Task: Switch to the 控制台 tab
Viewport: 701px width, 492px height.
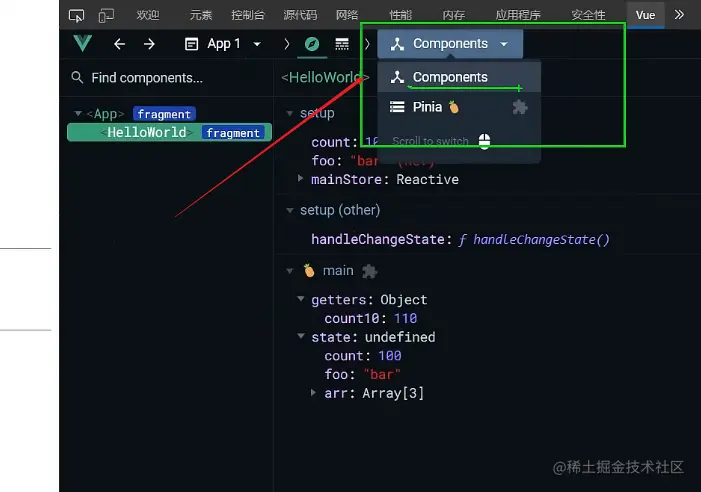Action: point(248,15)
